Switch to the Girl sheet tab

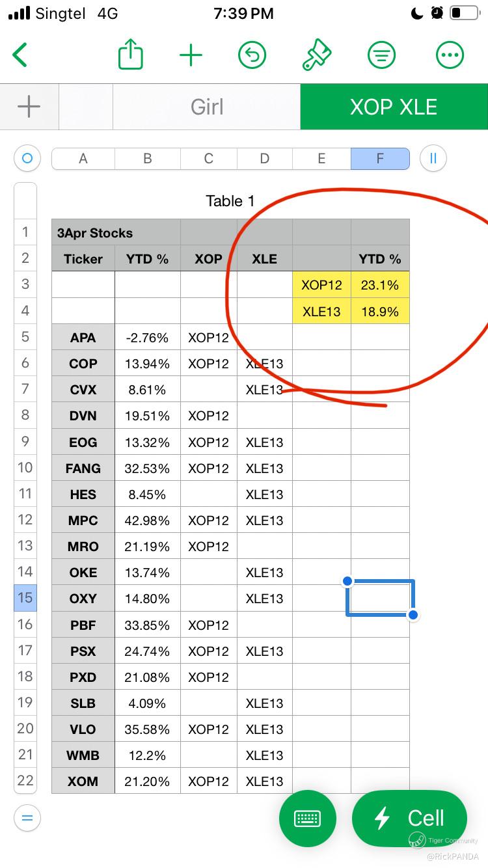point(207,107)
